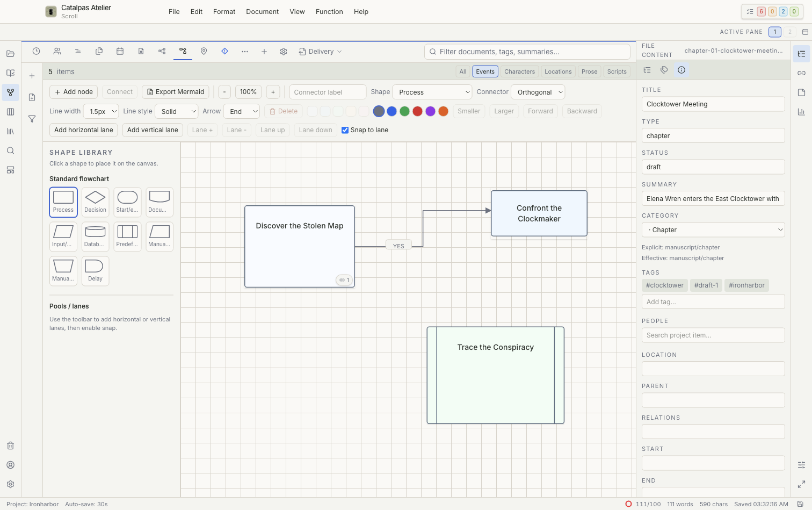The image size is (812, 510).
Task: Open the task checklist icon in header
Action: click(x=750, y=11)
